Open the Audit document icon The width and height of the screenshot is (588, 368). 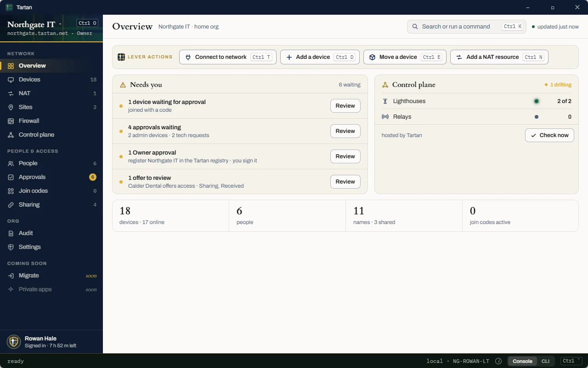coord(11,233)
